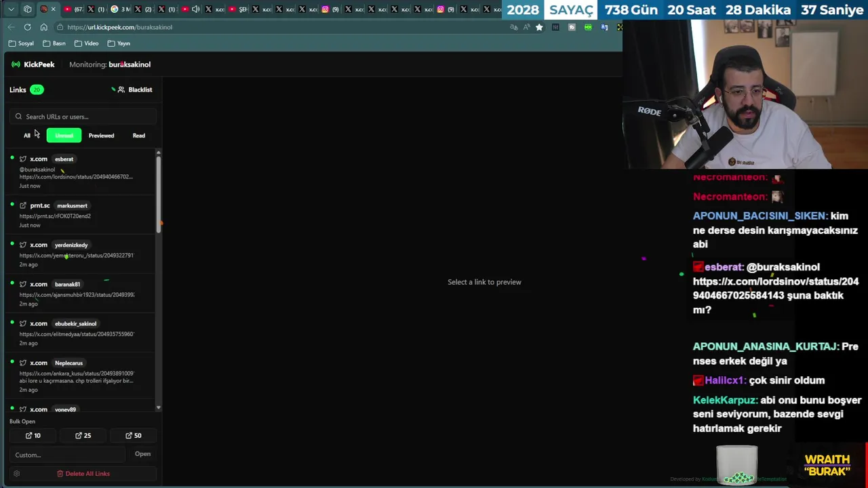Switch to the All filter tab
This screenshot has width=868, height=488.
[x=27, y=136]
